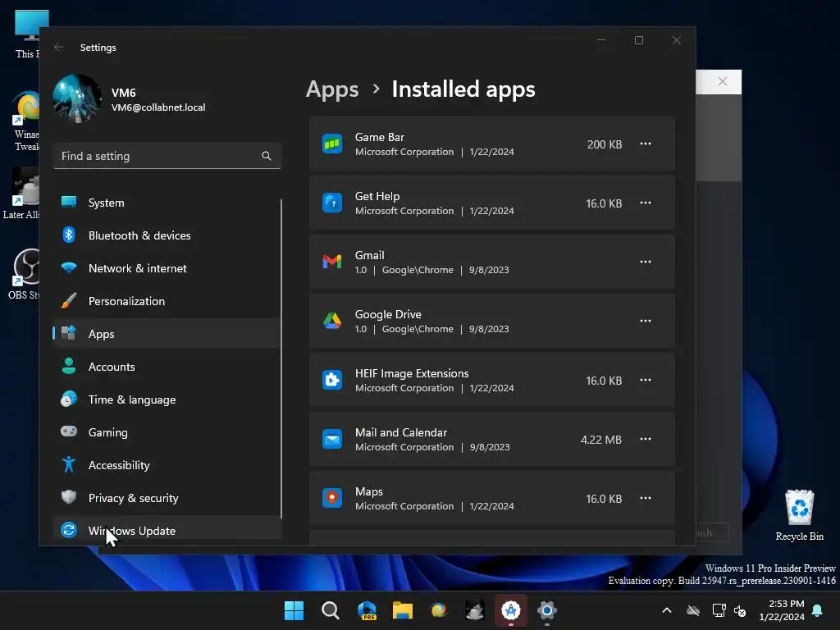
Task: Open Accounts settings
Action: point(166,367)
